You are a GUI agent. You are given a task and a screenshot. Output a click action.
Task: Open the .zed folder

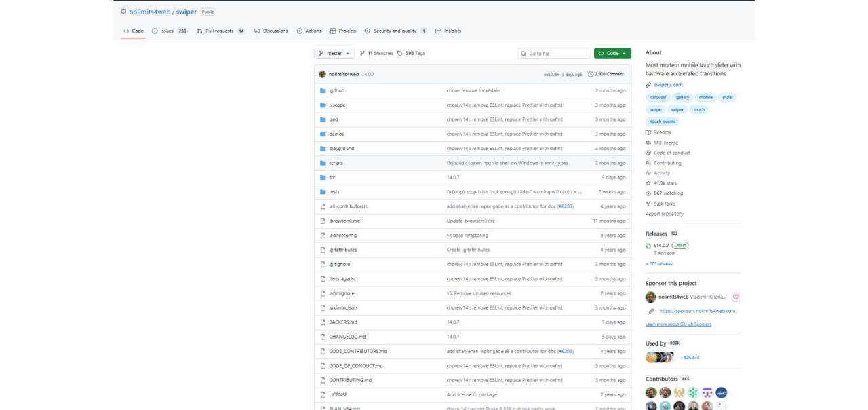click(334, 119)
